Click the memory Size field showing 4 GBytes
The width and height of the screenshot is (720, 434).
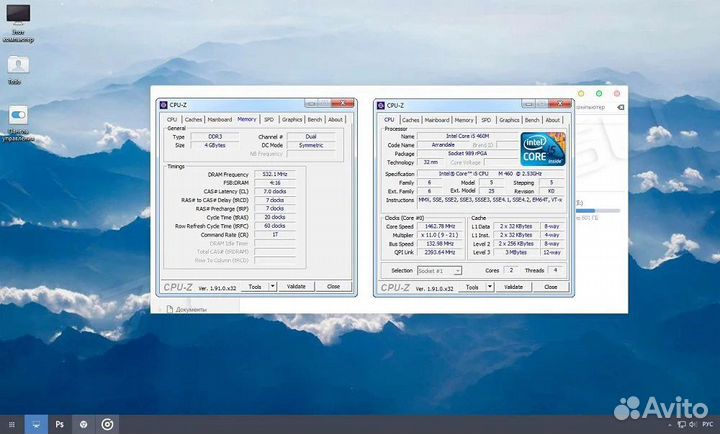point(215,146)
